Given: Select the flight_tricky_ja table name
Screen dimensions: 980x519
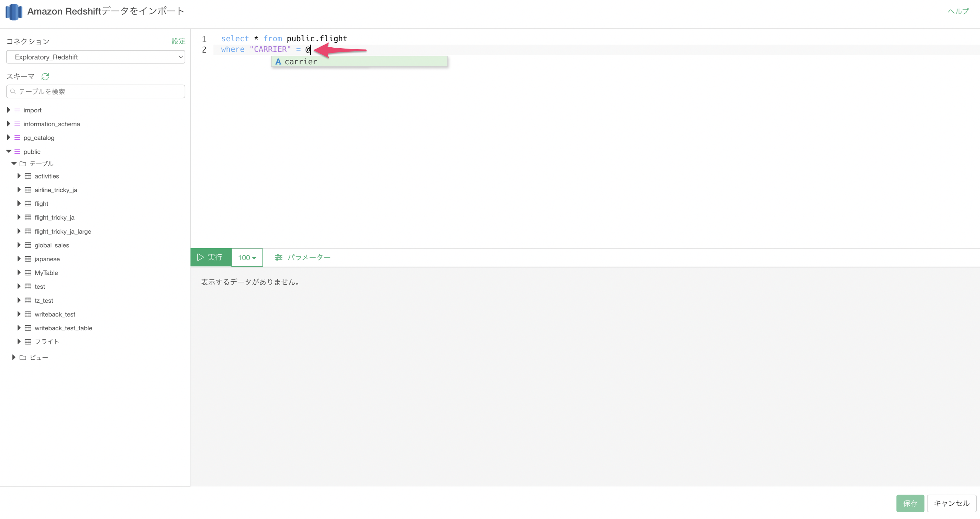Looking at the screenshot, I should point(54,218).
